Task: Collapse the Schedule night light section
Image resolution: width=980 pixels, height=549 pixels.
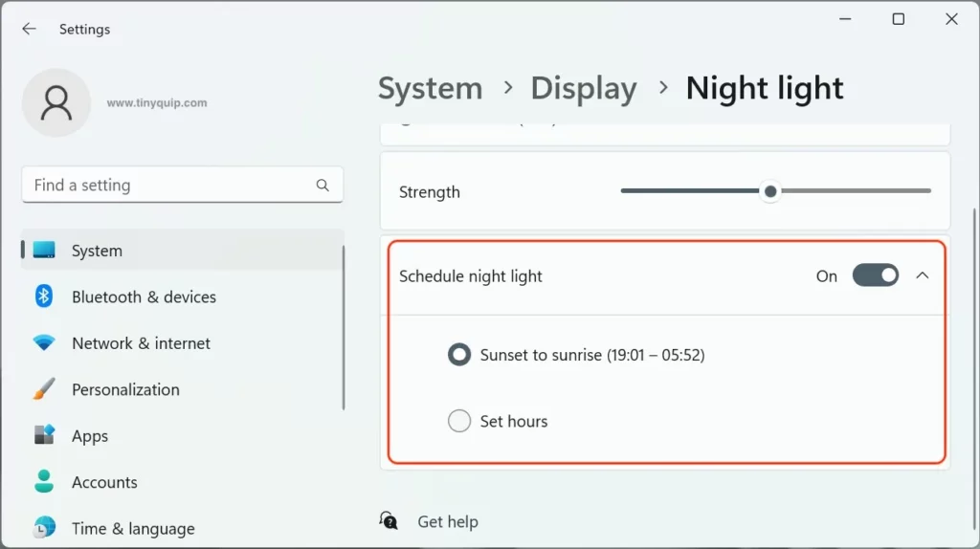Action: point(922,275)
